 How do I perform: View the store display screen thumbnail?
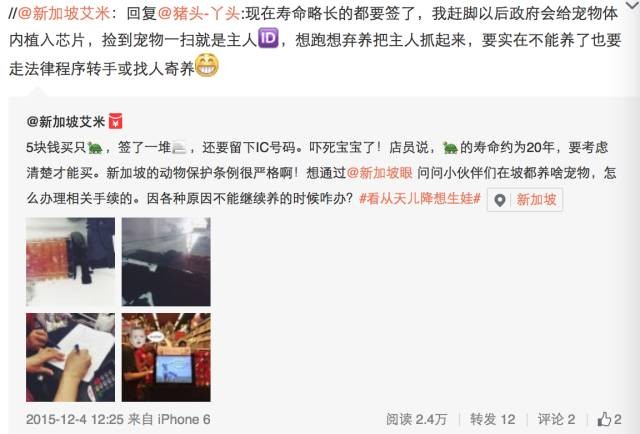[x=166, y=357]
